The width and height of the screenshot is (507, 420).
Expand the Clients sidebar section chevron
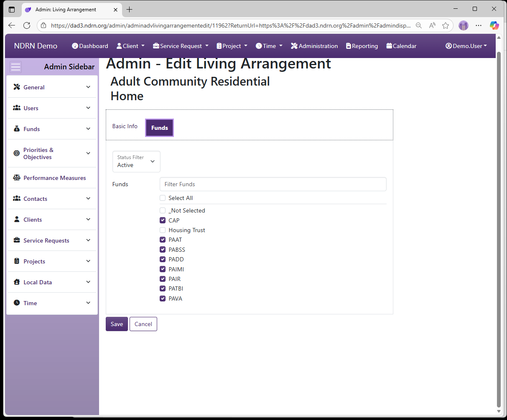(88, 219)
